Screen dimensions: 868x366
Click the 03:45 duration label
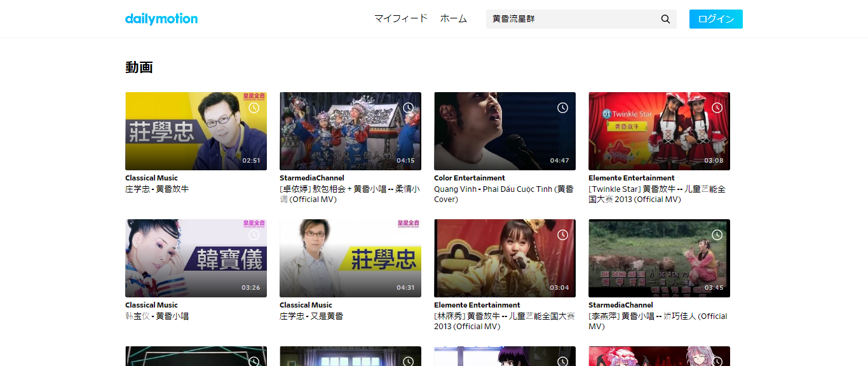pos(714,288)
